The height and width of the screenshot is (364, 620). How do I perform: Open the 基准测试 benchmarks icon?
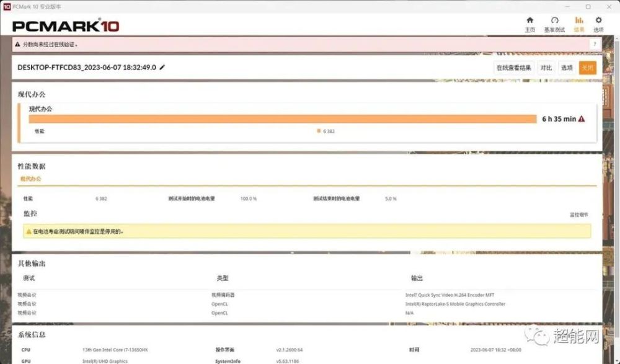554,20
